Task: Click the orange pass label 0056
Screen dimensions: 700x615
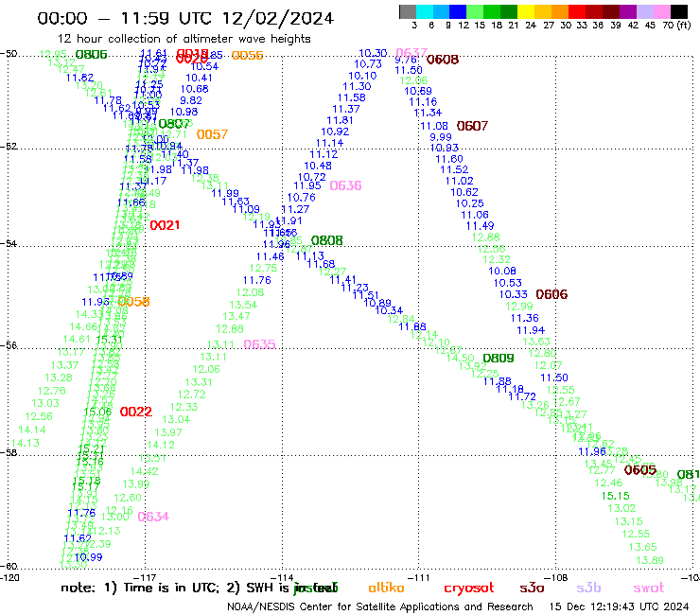Action: point(247,56)
